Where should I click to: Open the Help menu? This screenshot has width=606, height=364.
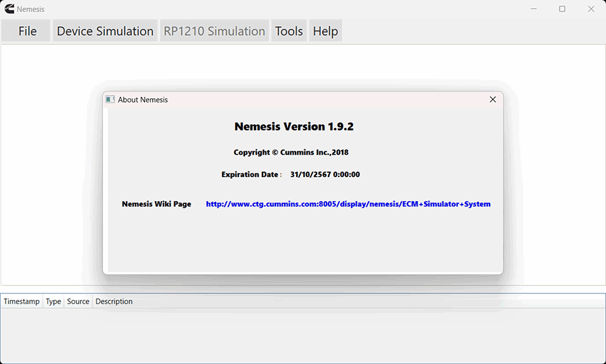tap(325, 31)
